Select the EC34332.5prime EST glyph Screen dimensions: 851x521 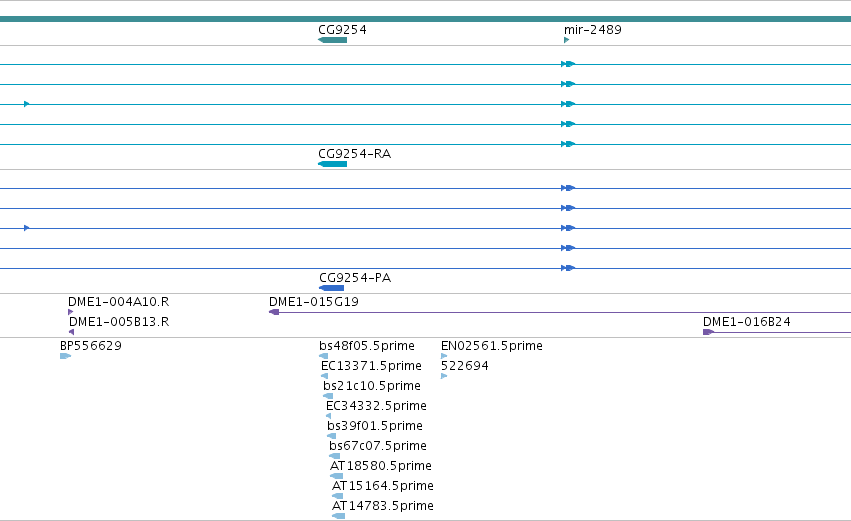click(x=328, y=416)
